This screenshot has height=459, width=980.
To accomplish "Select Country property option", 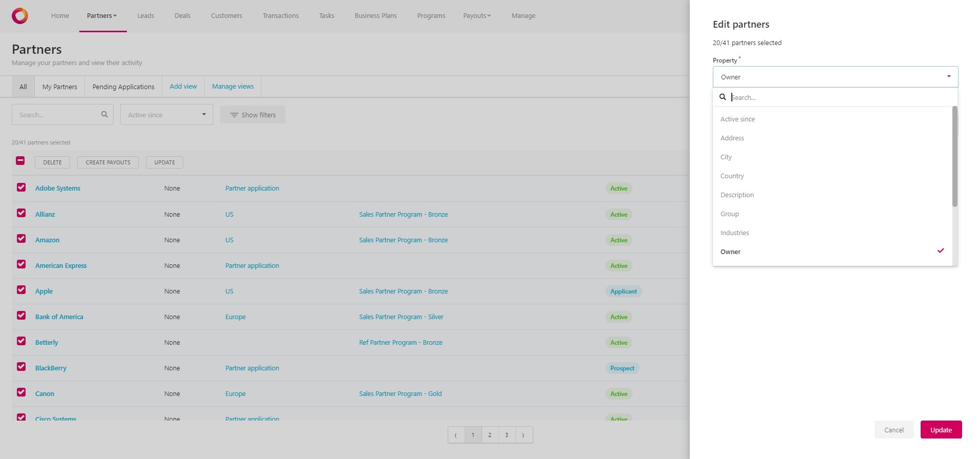I will click(832, 176).
